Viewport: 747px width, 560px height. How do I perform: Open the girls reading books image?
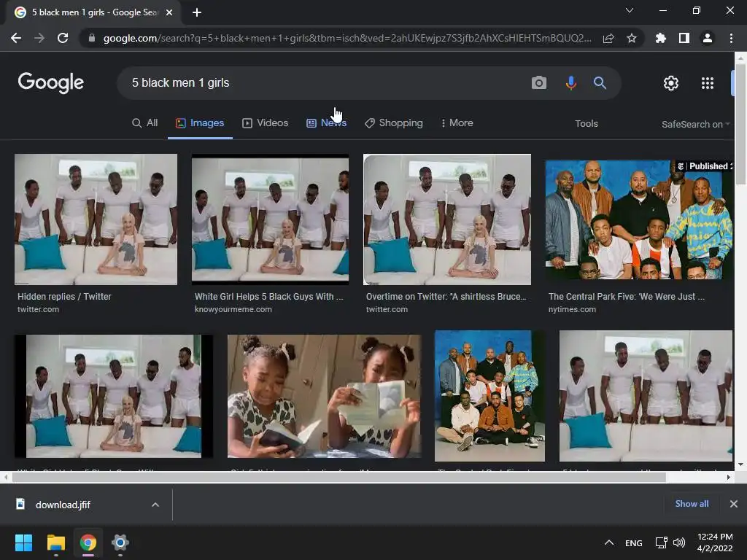point(325,396)
